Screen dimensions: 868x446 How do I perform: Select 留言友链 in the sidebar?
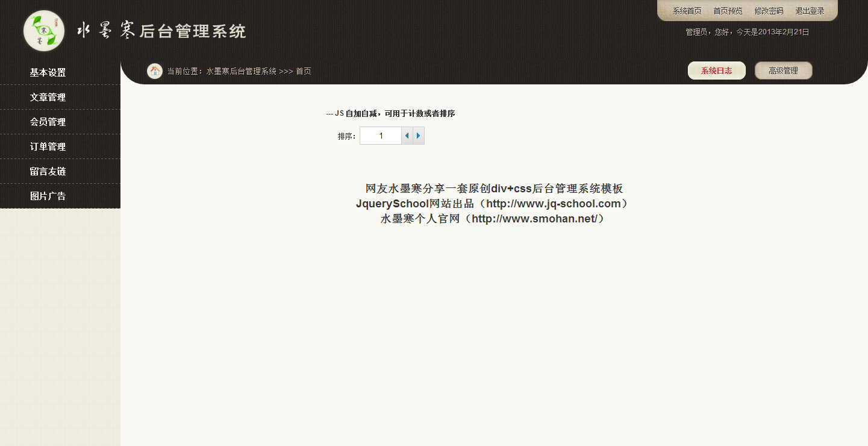pyautogui.click(x=48, y=171)
